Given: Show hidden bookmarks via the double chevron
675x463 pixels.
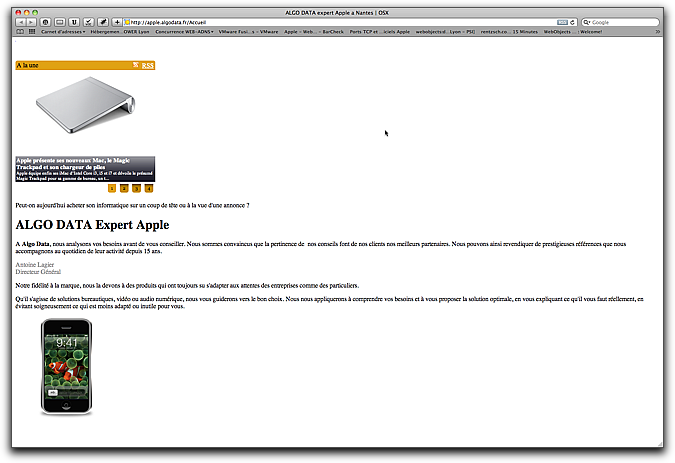Looking at the screenshot, I should click(x=657, y=31).
